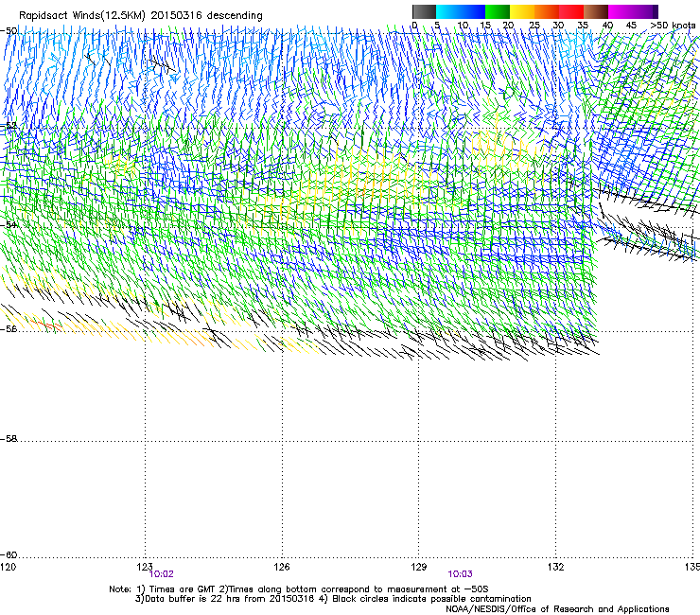Click the '>50 knots' legend label
The image size is (700, 615).
click(x=673, y=26)
